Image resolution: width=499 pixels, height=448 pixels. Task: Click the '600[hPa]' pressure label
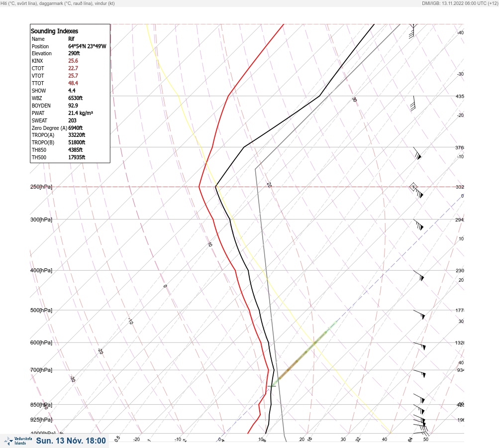coord(41,342)
